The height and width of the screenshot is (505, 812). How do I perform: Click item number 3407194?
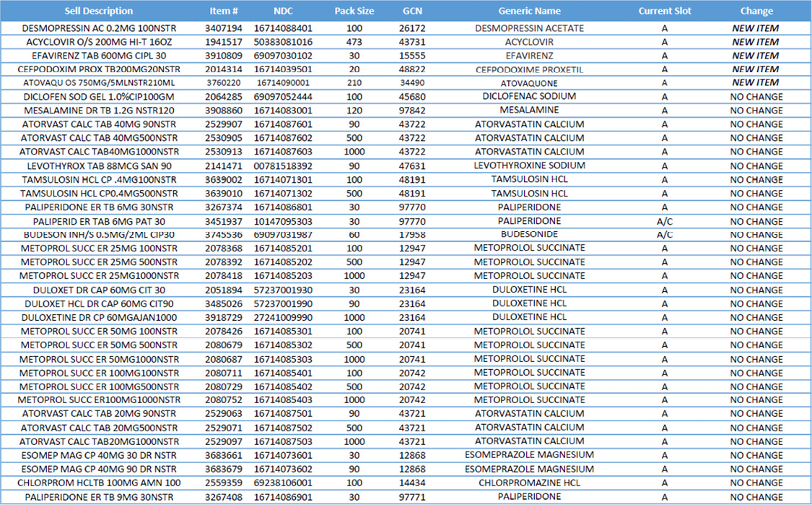pyautogui.click(x=224, y=28)
